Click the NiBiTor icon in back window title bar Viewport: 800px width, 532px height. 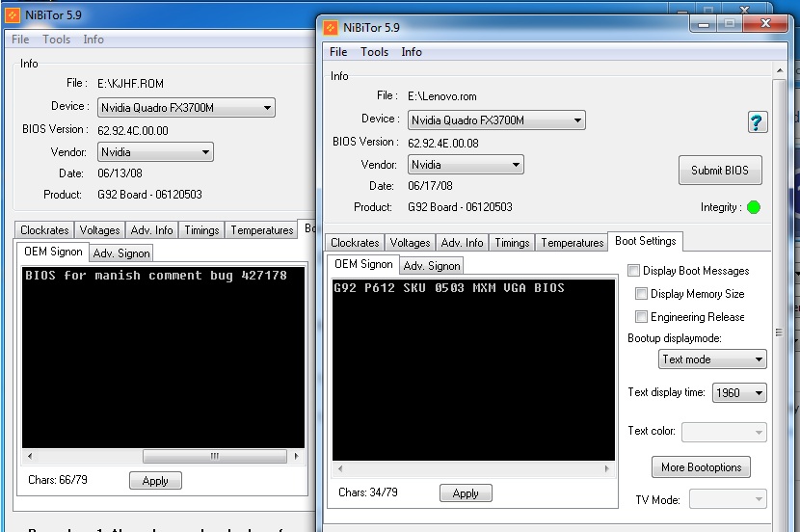pyautogui.click(x=13, y=15)
